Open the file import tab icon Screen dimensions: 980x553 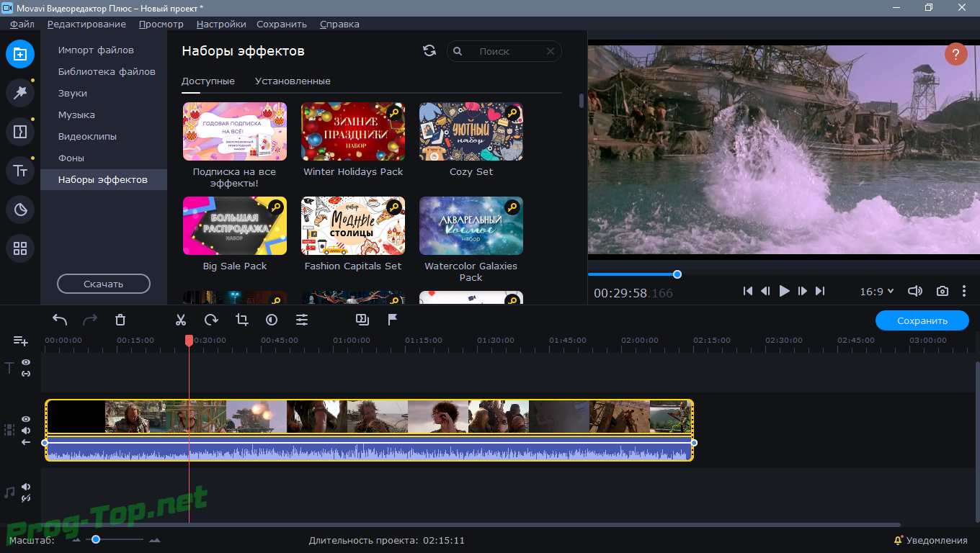[x=20, y=54]
